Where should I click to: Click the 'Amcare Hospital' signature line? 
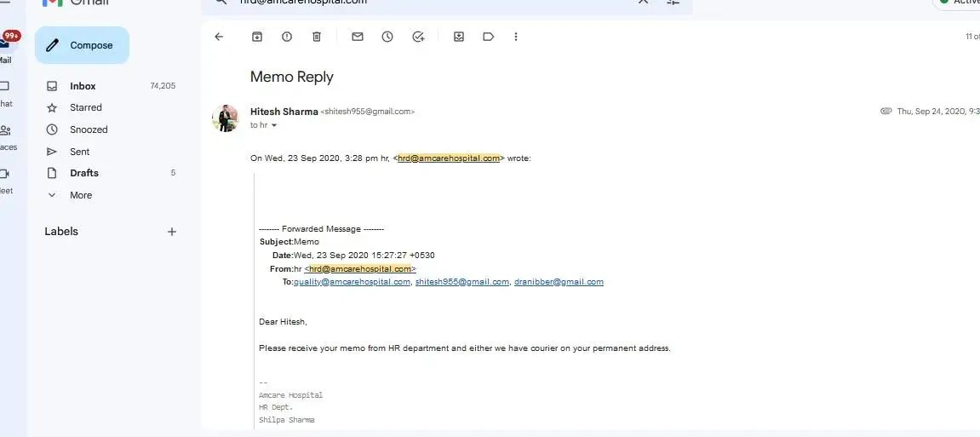pos(290,395)
